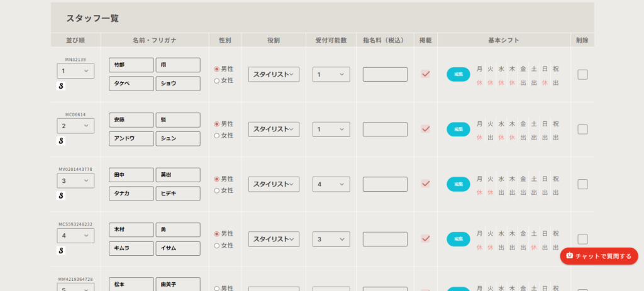Edit basic shift for 安藤 駿

[458, 129]
